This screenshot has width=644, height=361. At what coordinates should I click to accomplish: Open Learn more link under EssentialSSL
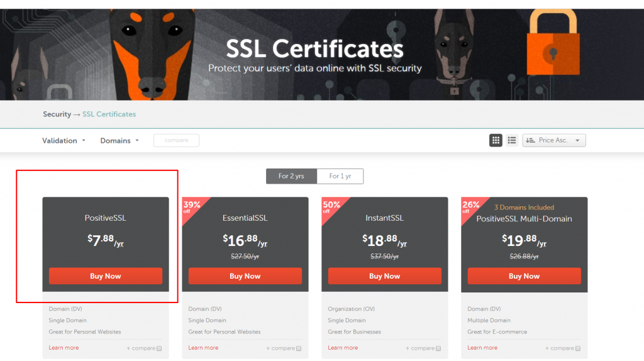(203, 348)
